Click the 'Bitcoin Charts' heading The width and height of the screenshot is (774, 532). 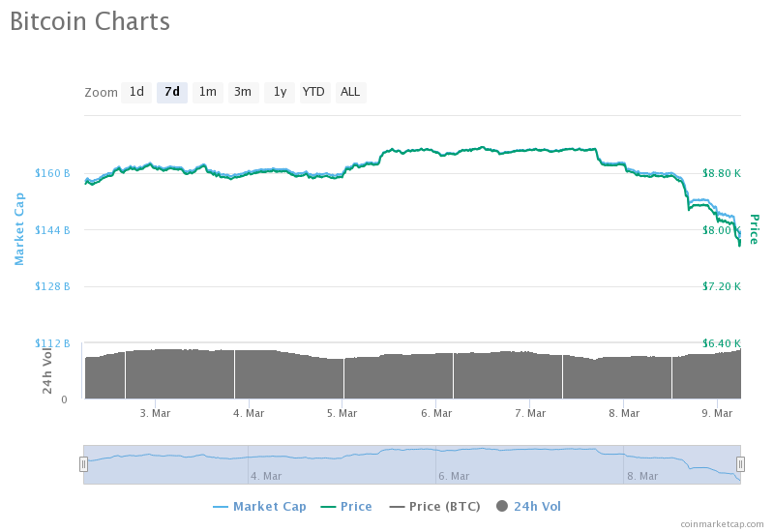click(90, 21)
